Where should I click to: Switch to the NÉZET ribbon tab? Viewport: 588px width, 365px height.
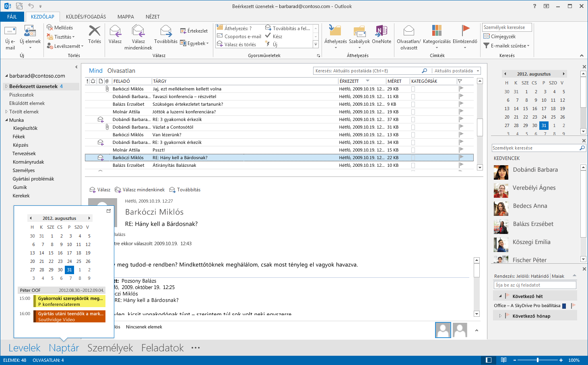(x=153, y=16)
